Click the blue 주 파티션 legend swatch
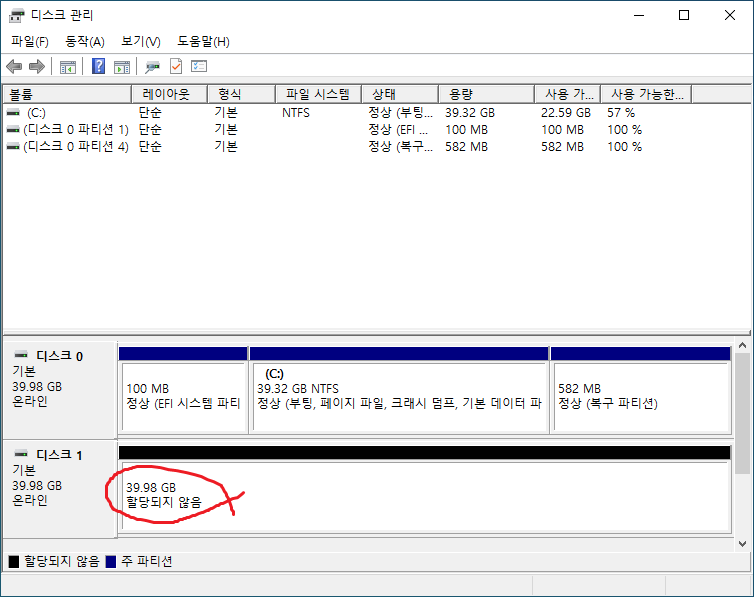The height and width of the screenshot is (597, 754). (x=111, y=561)
